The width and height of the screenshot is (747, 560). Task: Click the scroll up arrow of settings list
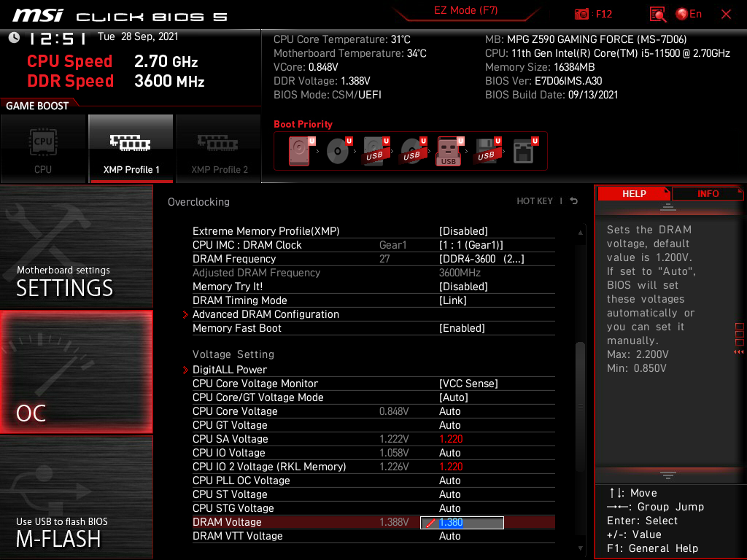(x=580, y=233)
